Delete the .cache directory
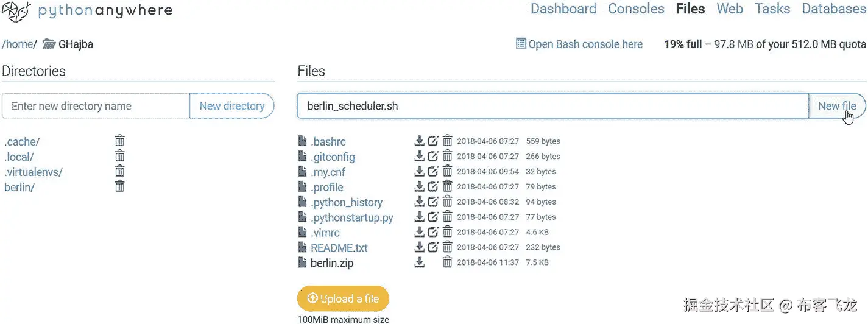The height and width of the screenshot is (324, 868). point(120,141)
